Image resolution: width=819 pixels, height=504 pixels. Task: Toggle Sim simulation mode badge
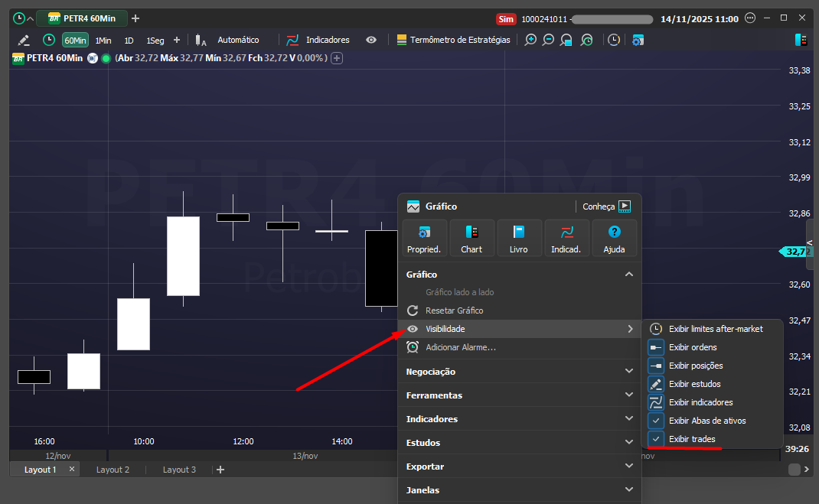[506, 19]
